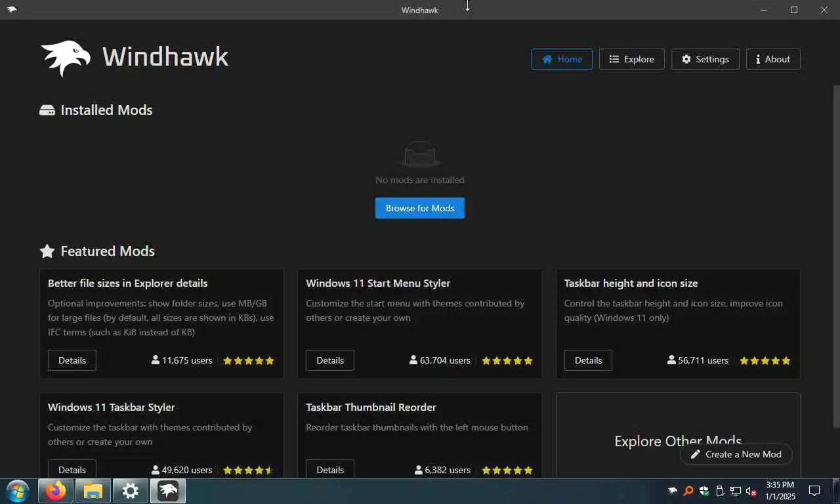Open the Home tab
This screenshot has height=504, width=840.
click(x=562, y=59)
